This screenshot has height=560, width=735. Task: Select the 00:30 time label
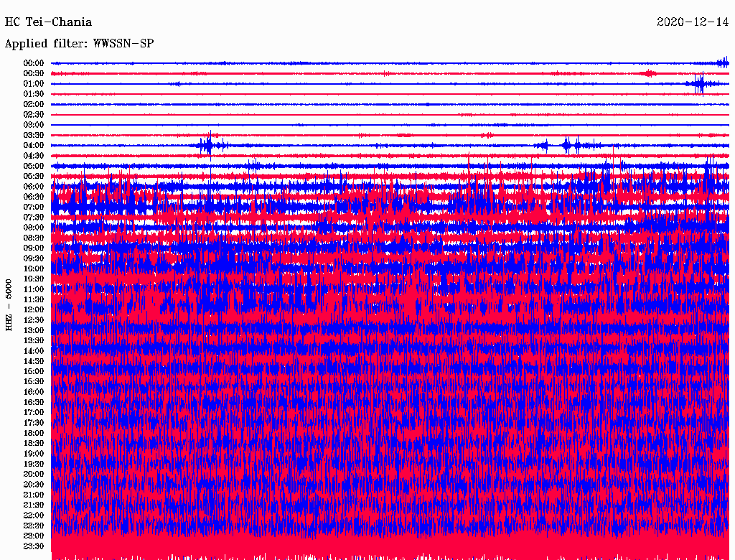coord(34,73)
